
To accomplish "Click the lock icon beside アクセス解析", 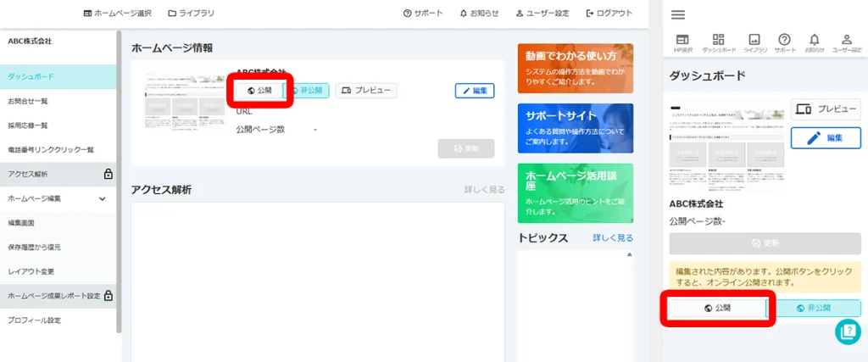I will click(108, 174).
